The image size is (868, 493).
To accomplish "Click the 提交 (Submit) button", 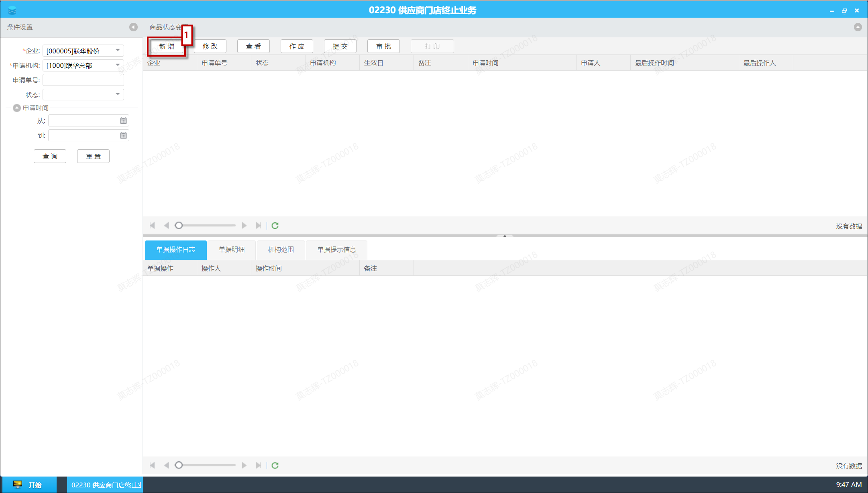I will point(340,47).
